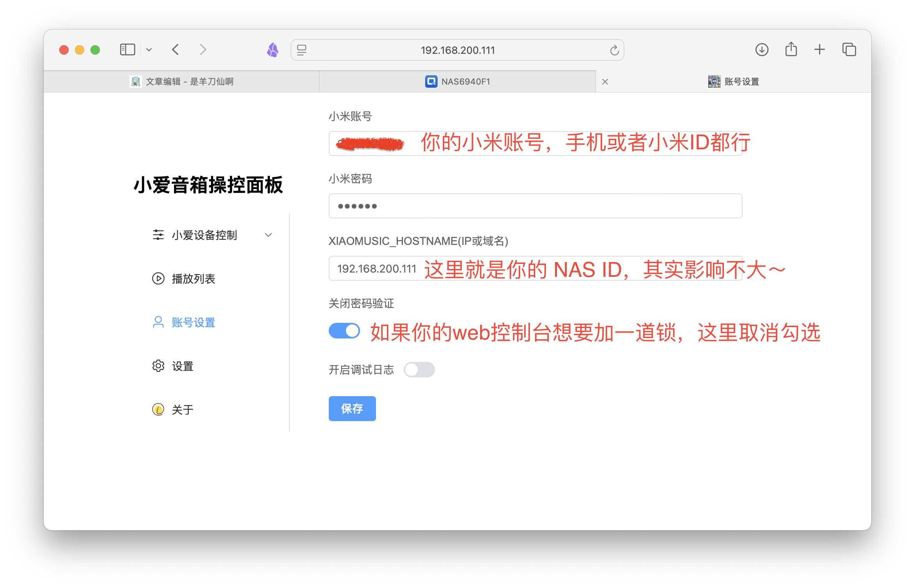Image resolution: width=915 pixels, height=588 pixels.
Task: Show downloads with the download icon
Action: (x=762, y=50)
